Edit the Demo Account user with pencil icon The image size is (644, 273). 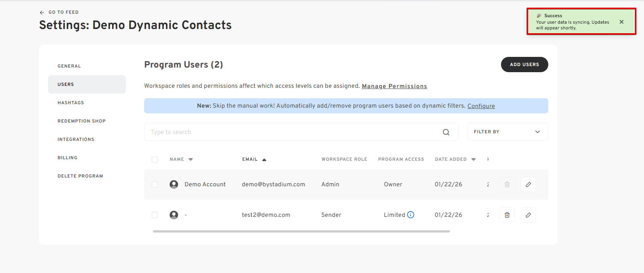[x=528, y=184]
